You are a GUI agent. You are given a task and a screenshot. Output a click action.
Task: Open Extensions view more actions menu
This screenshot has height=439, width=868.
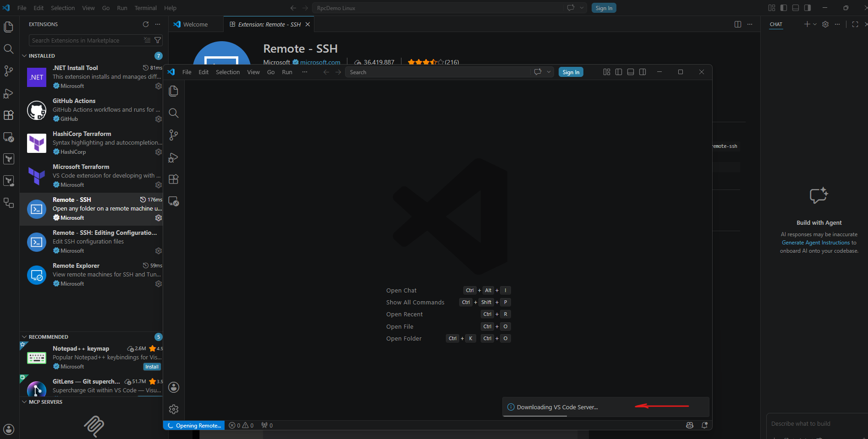(x=158, y=24)
